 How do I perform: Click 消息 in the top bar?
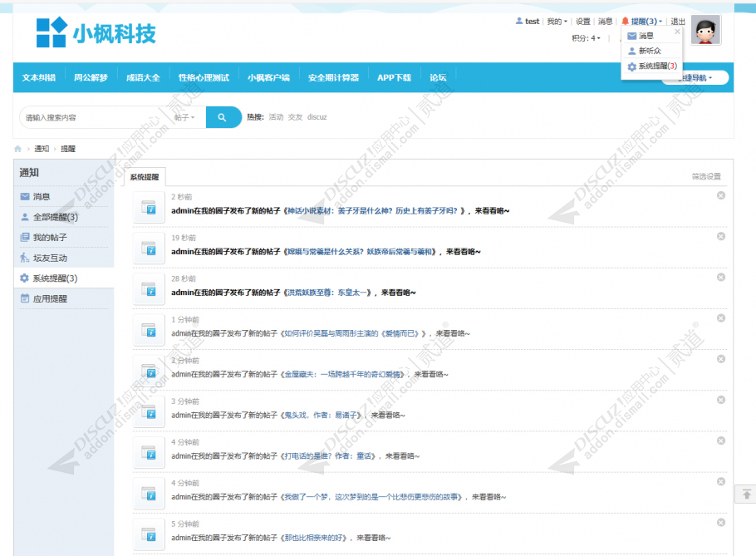[x=606, y=22]
